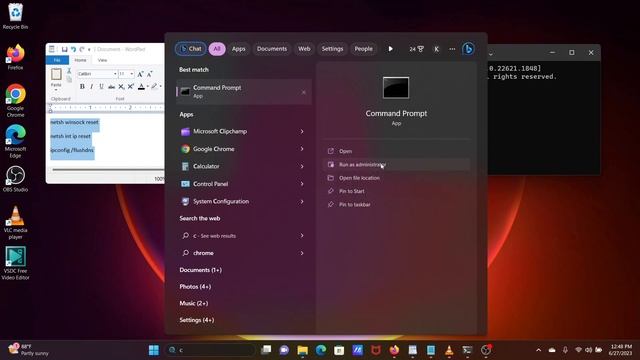Screen dimensions: 640x360
Task: Expand System Configuration result arrow
Action: (302, 202)
